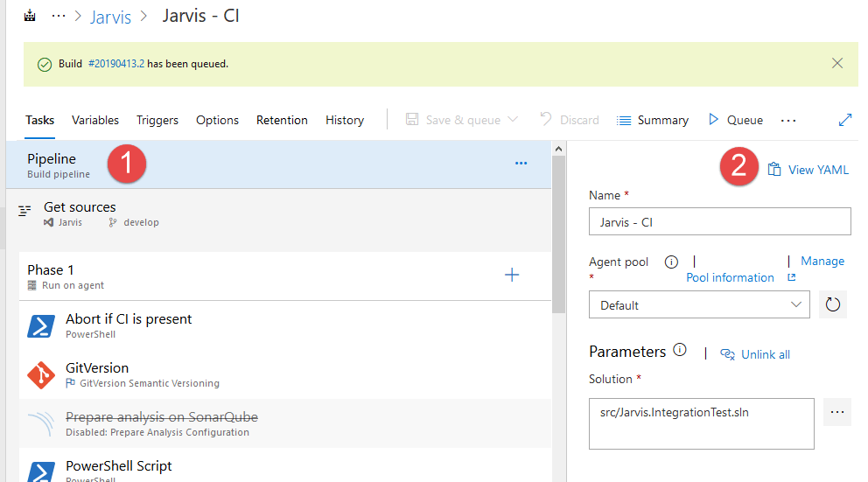
Task: Focus the Name field containing Jarvis - CI
Action: click(719, 221)
